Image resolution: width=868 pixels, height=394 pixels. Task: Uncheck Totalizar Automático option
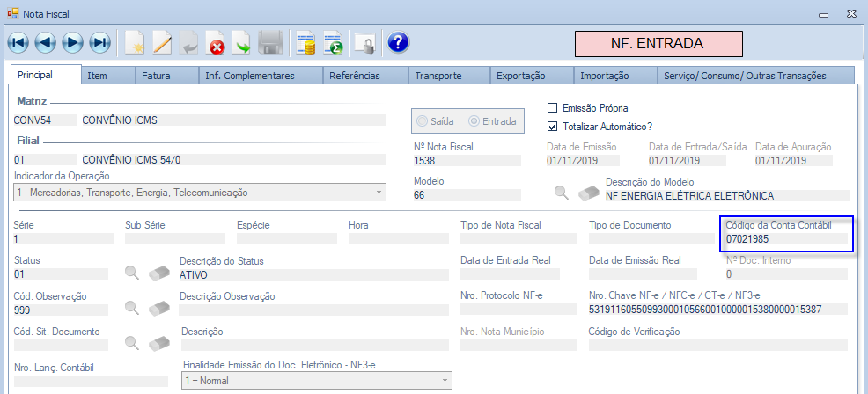coord(553,126)
